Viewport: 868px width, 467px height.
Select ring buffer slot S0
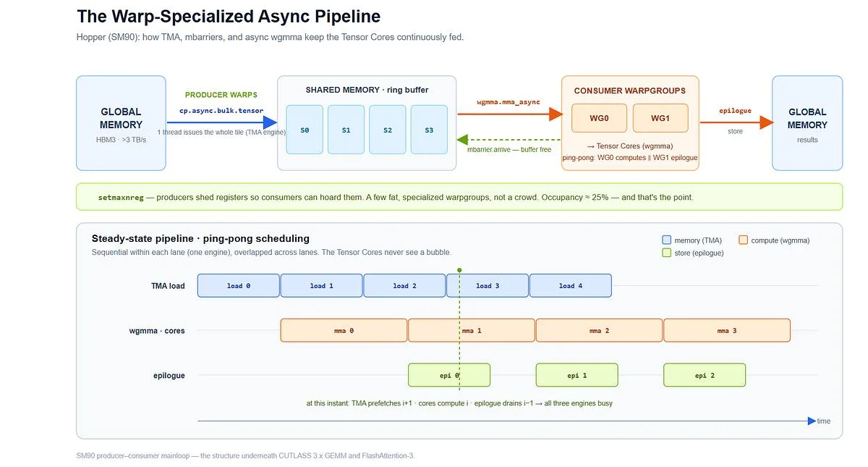click(x=305, y=130)
